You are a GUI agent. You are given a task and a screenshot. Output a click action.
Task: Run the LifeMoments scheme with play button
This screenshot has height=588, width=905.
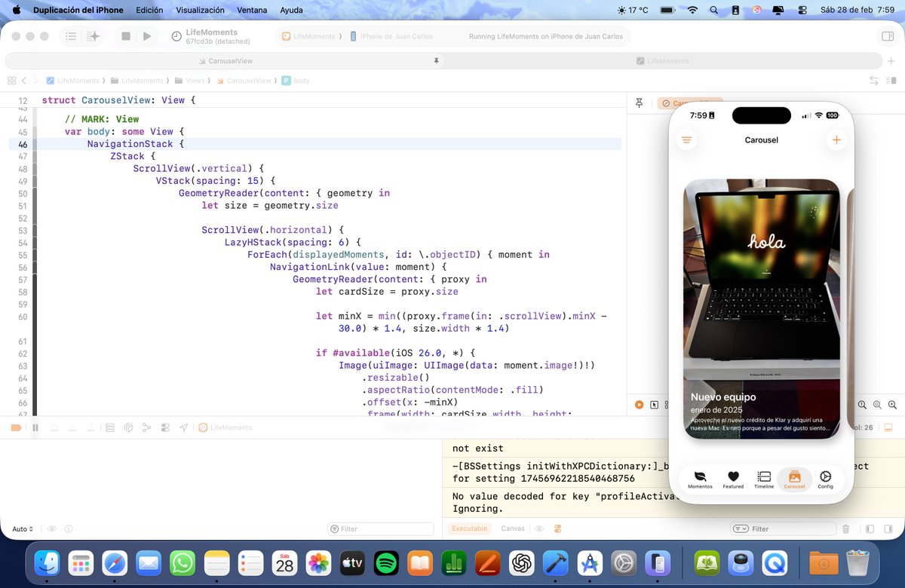[x=147, y=36]
